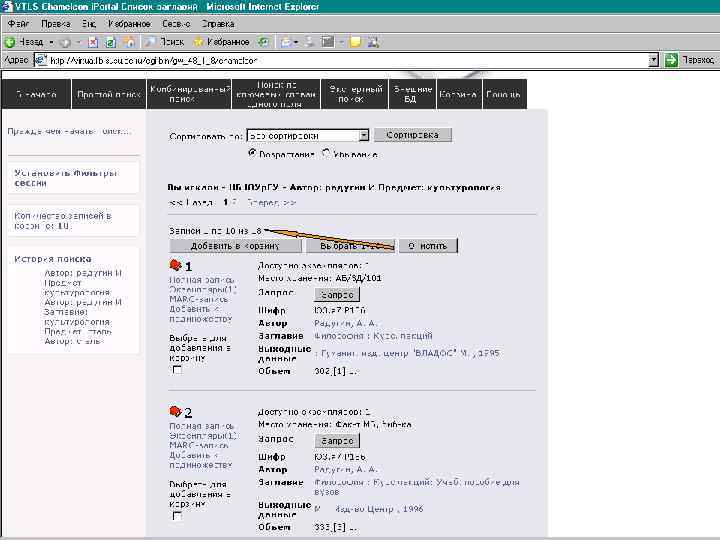This screenshot has width=720, height=540.
Task: Click the Forward arrow in IE toolbar
Action: click(66, 42)
